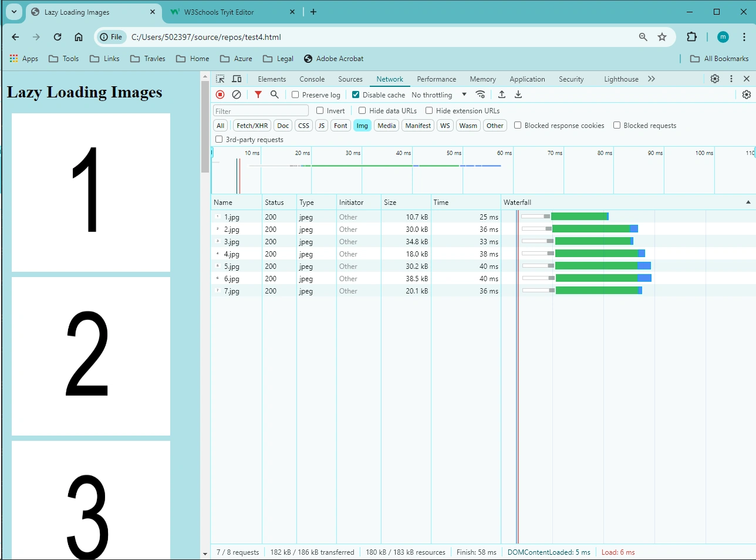
Task: Open the tab search dropdown arrow
Action: [x=14, y=12]
